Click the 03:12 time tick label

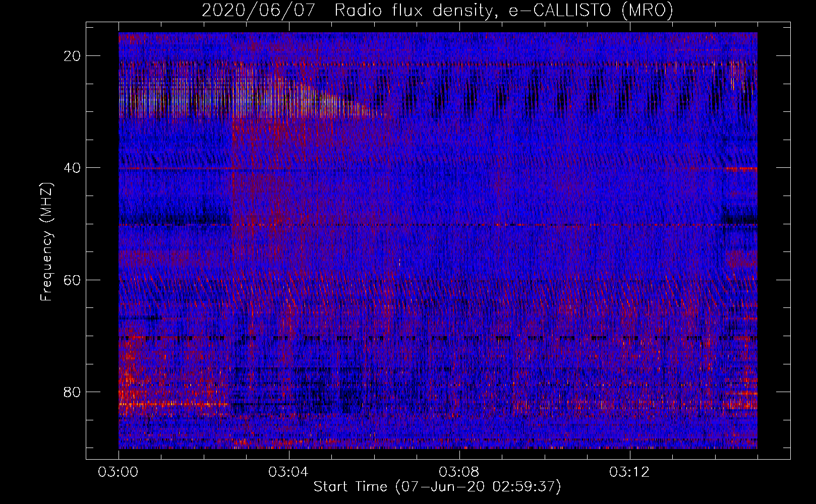630,472
